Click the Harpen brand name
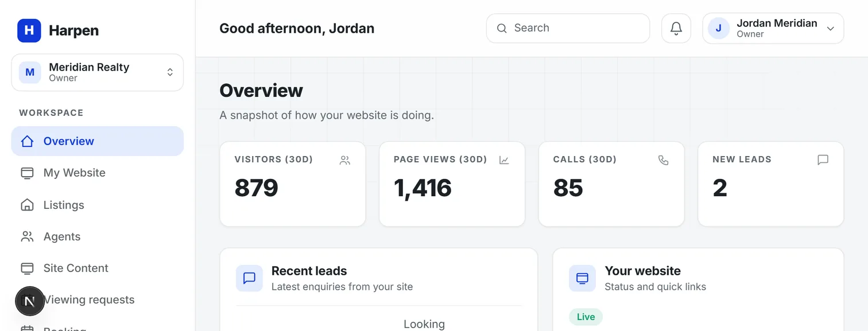The height and width of the screenshot is (331, 868). coord(73,30)
